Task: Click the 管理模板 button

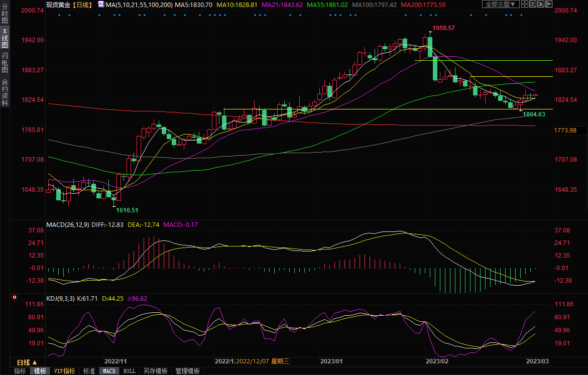Action: [x=187, y=371]
